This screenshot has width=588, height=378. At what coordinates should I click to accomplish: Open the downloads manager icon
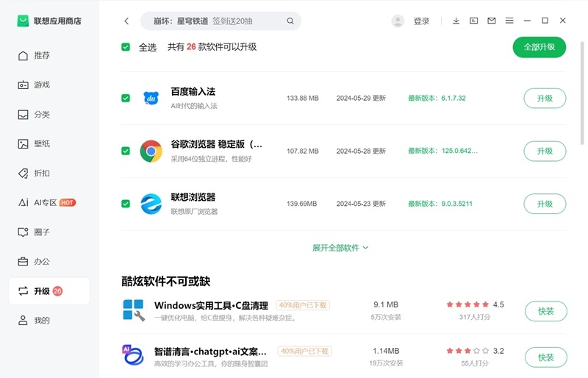pyautogui.click(x=456, y=21)
